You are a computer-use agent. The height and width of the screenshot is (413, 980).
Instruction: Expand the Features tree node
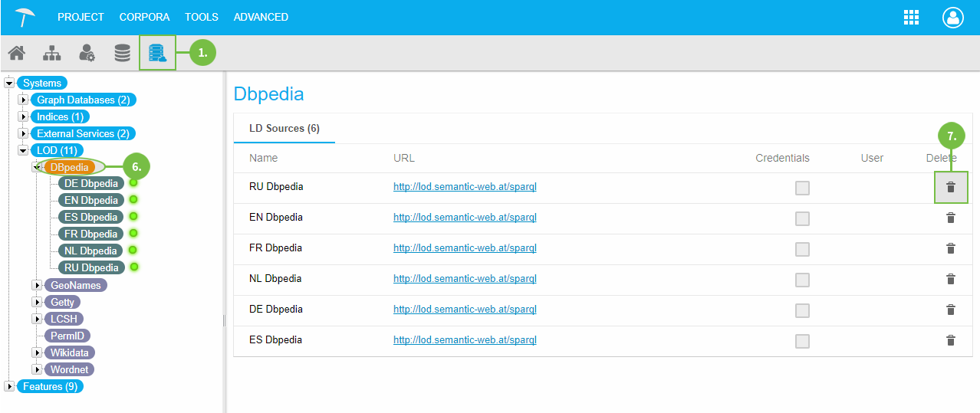pos(9,386)
